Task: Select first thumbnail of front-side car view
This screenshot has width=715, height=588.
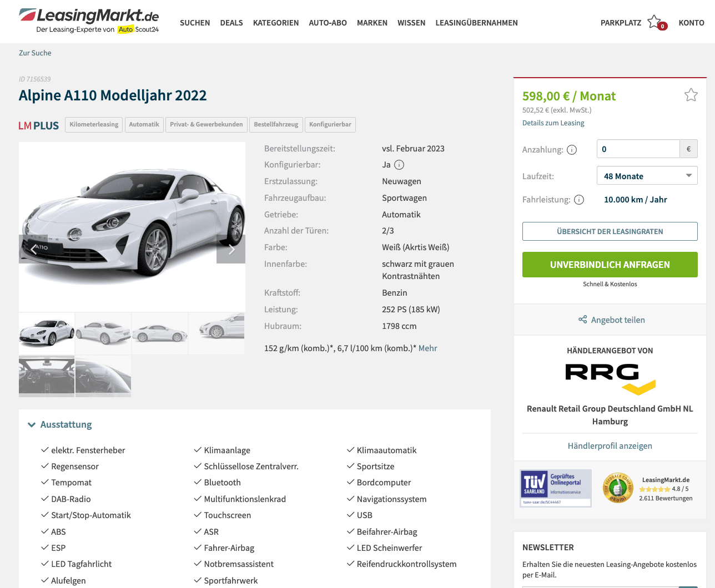Action: (x=47, y=333)
